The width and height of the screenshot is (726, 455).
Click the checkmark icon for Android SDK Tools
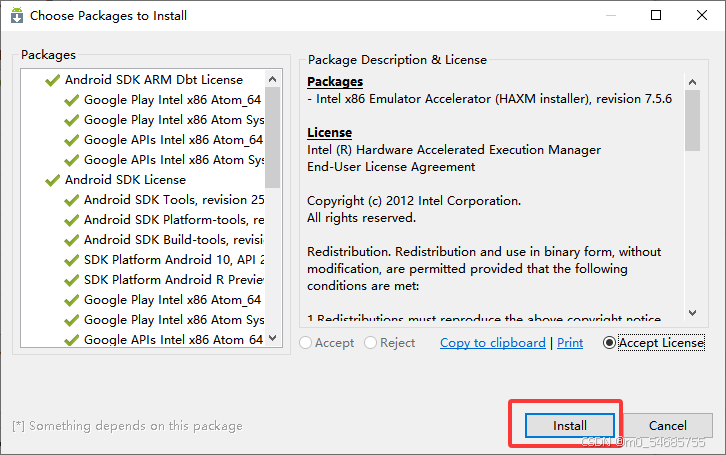pyautogui.click(x=71, y=200)
